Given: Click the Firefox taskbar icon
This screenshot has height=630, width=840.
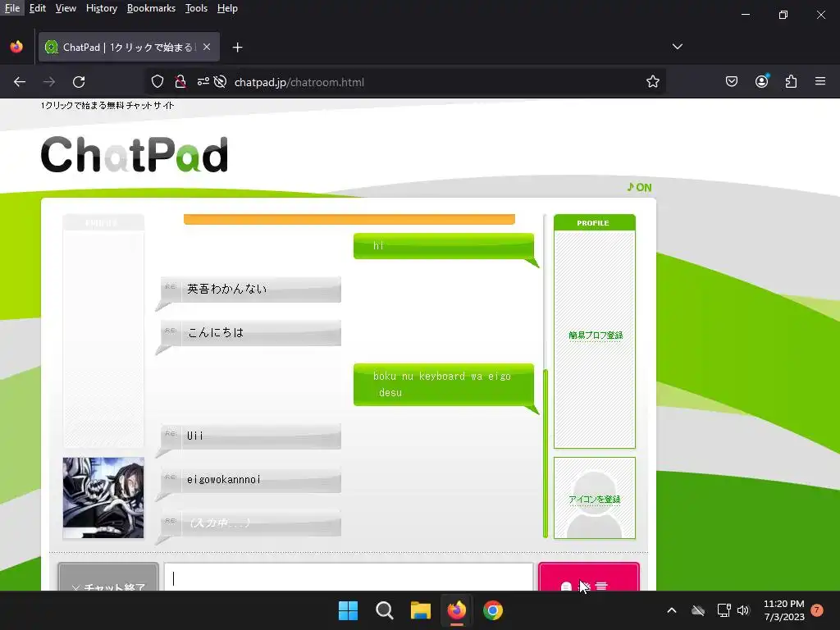Looking at the screenshot, I should coord(456,610).
